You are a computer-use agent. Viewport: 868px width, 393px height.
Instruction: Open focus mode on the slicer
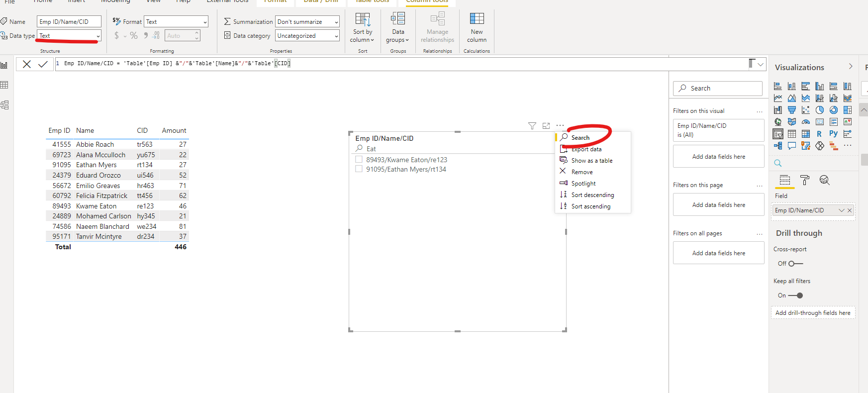[x=546, y=126]
